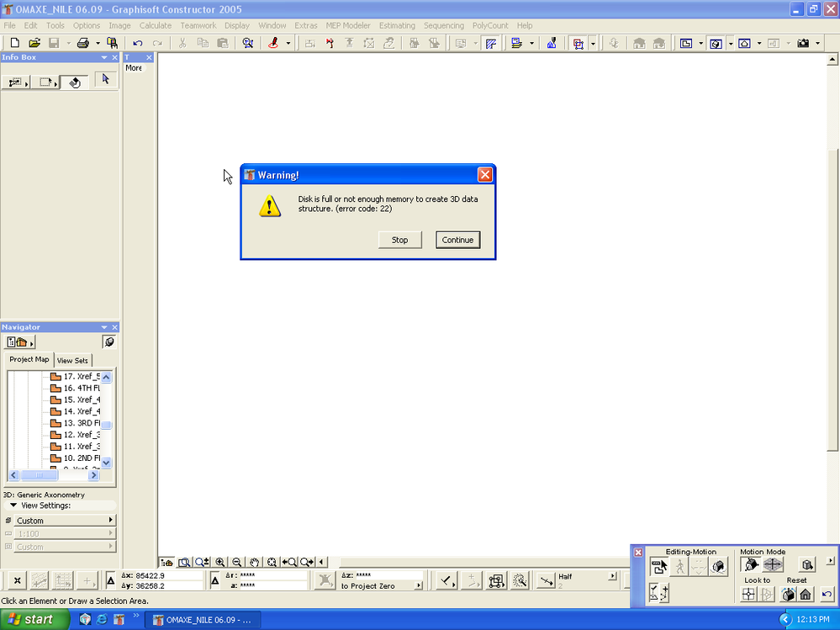Open the layer settings dropdown arrow
Image resolution: width=840 pixels, height=630 pixels.
coord(531,44)
